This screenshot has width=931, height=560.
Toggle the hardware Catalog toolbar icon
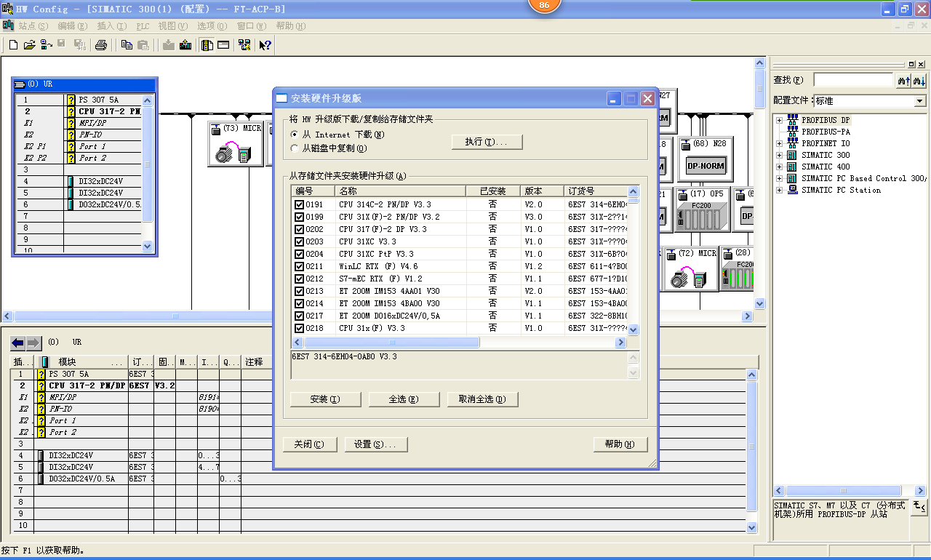[x=207, y=45]
